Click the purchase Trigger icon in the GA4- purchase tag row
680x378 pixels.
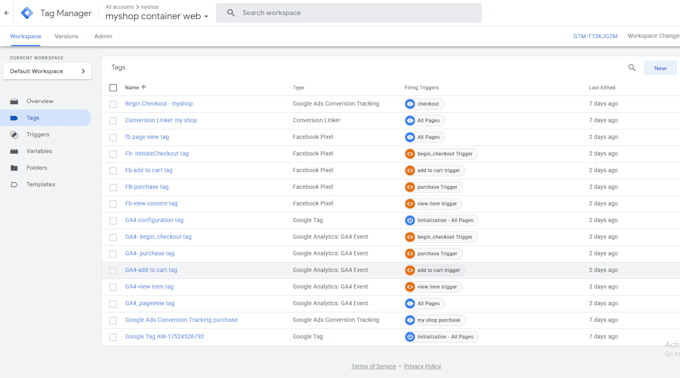click(410, 254)
